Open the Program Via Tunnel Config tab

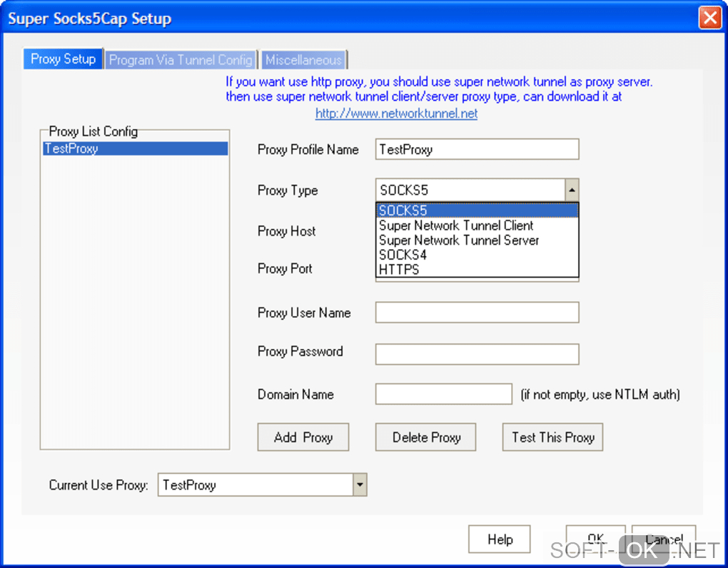tap(181, 60)
